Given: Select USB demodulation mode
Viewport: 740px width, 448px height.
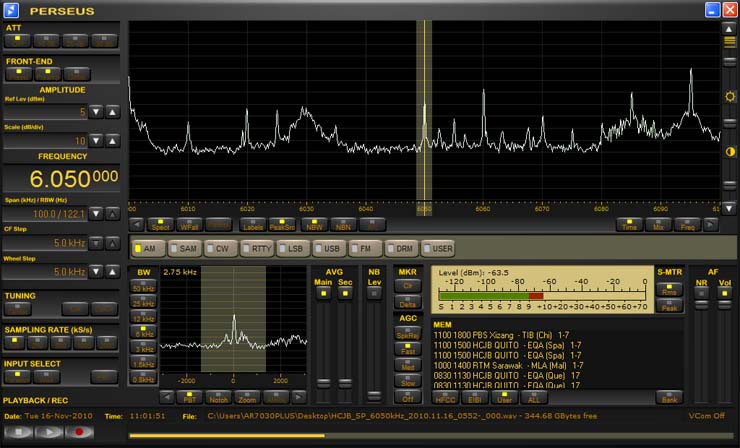Looking at the screenshot, I should tap(329, 248).
